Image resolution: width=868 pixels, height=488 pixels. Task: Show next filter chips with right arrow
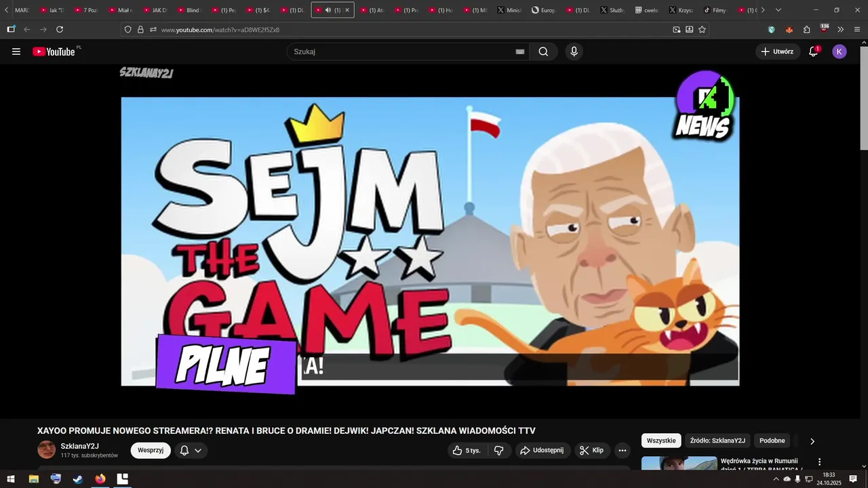pos(812,441)
